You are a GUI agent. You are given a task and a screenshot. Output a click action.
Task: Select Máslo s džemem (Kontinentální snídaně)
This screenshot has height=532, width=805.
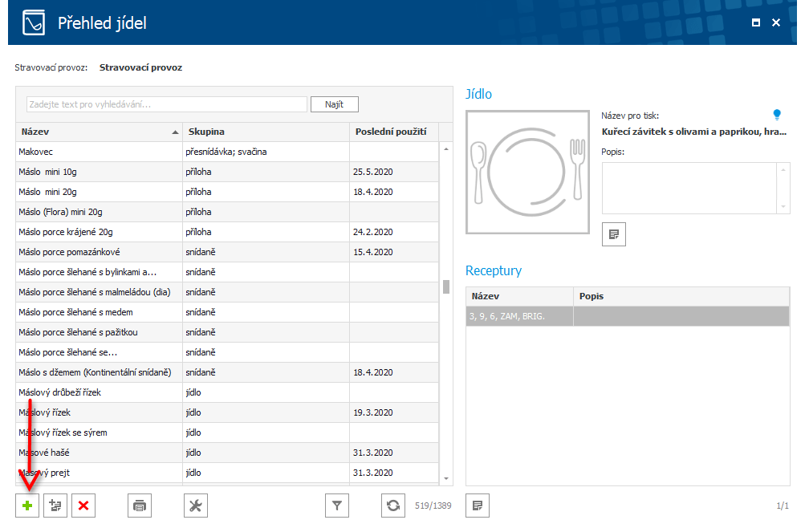click(x=227, y=372)
